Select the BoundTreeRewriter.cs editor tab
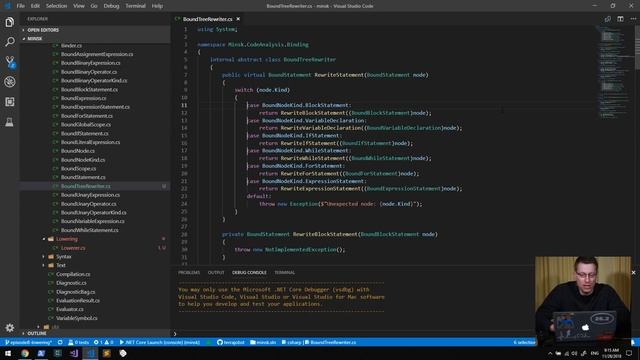This screenshot has width=640, height=360. pos(207,19)
